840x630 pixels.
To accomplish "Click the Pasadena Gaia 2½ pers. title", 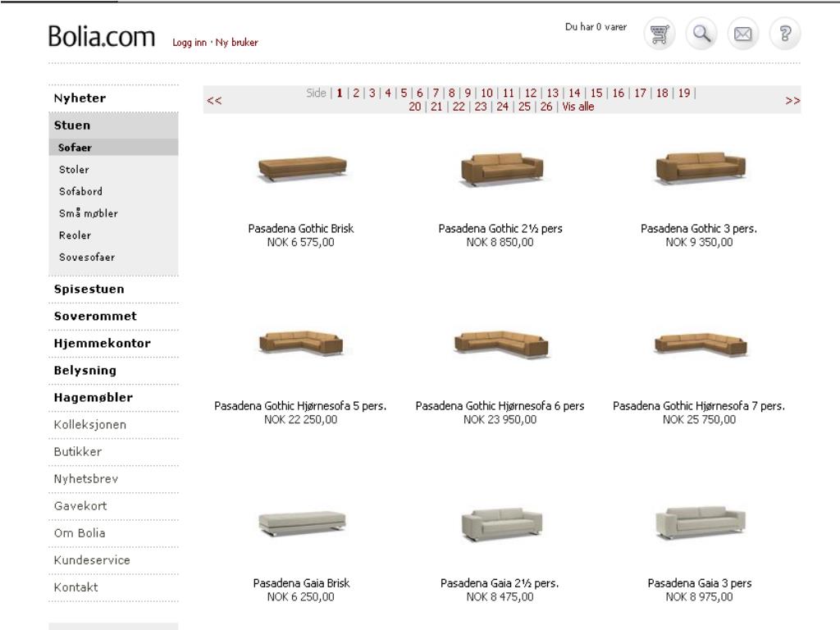I will click(x=500, y=583).
